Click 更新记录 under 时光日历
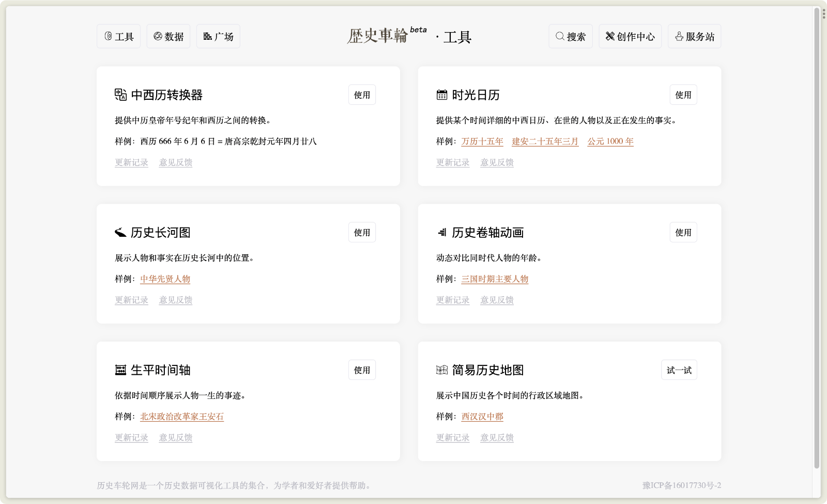 point(452,162)
